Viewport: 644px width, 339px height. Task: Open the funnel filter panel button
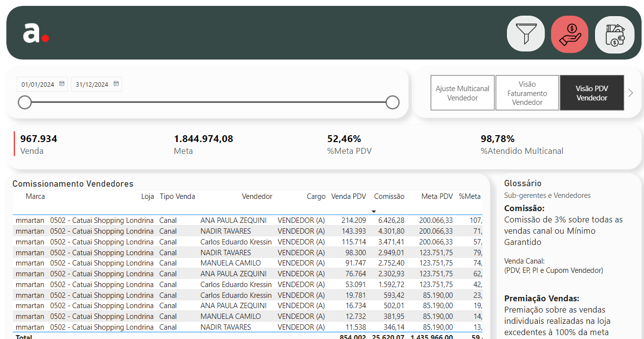(x=526, y=34)
